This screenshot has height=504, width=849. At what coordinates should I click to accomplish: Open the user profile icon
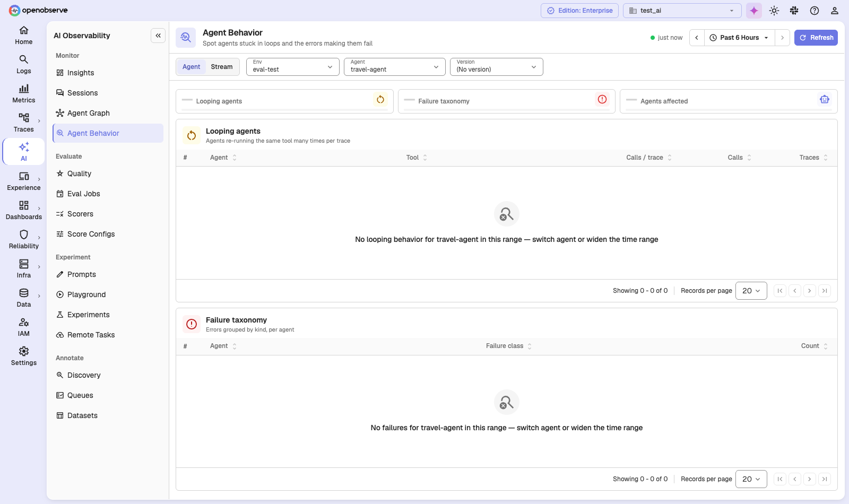835,11
